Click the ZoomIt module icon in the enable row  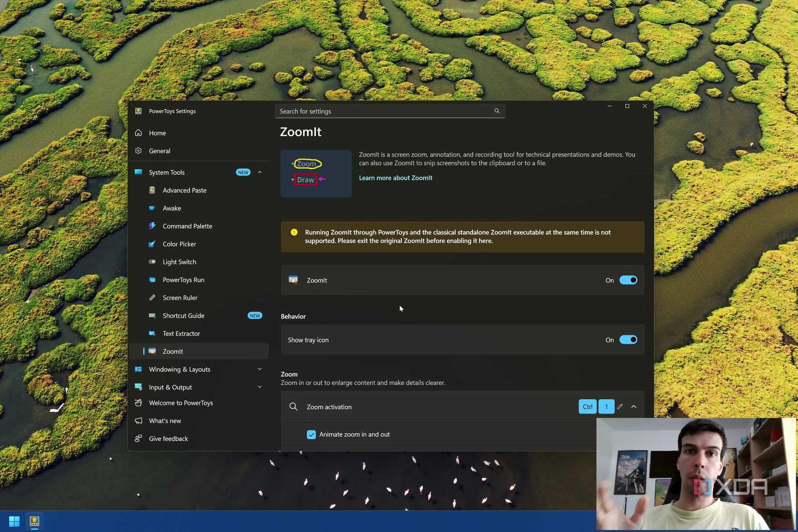pyautogui.click(x=293, y=280)
